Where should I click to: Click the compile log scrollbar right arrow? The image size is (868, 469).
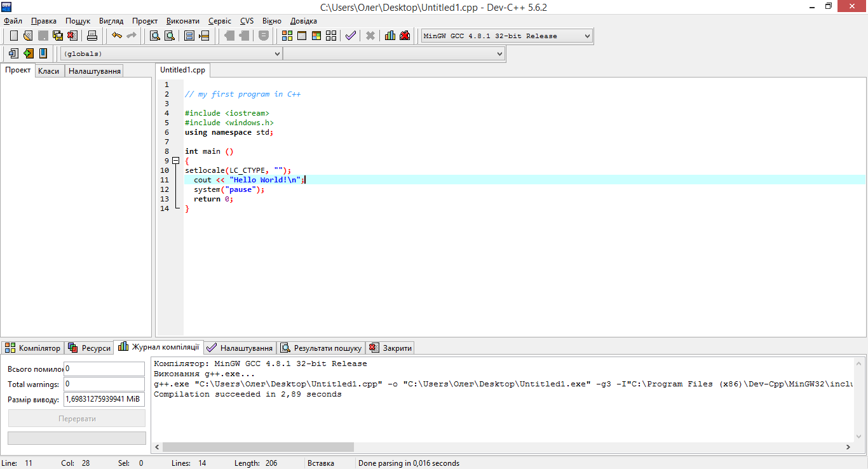(x=849, y=447)
